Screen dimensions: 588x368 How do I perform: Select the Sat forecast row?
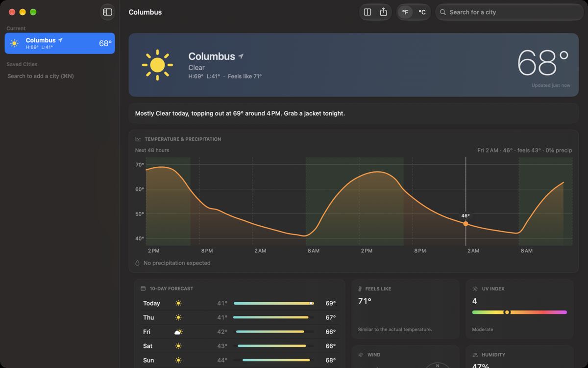[x=239, y=346]
